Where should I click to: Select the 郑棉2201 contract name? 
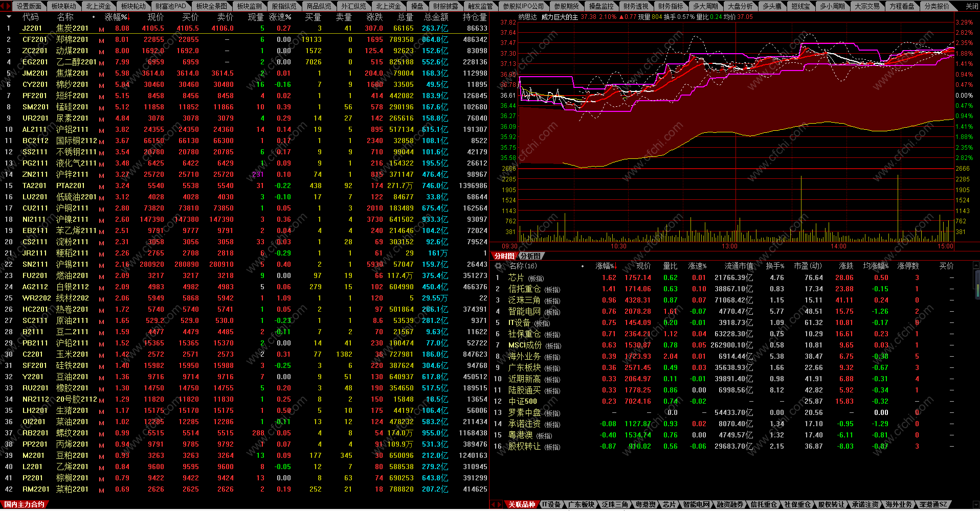72,40
